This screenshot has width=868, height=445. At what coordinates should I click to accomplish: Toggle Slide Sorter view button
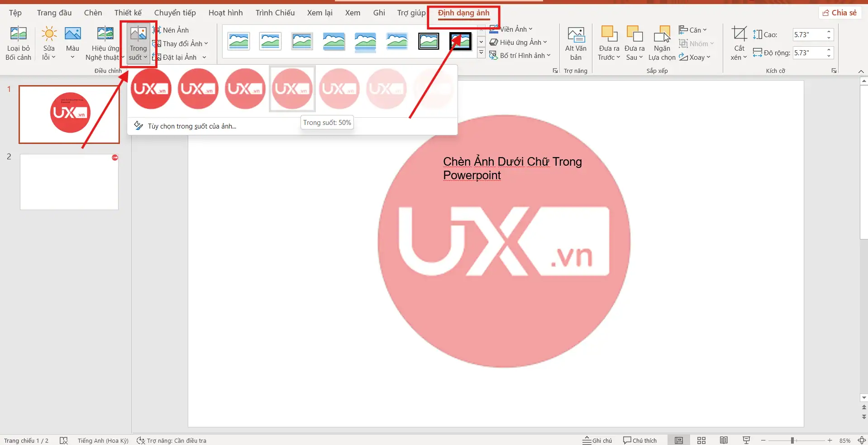click(701, 440)
